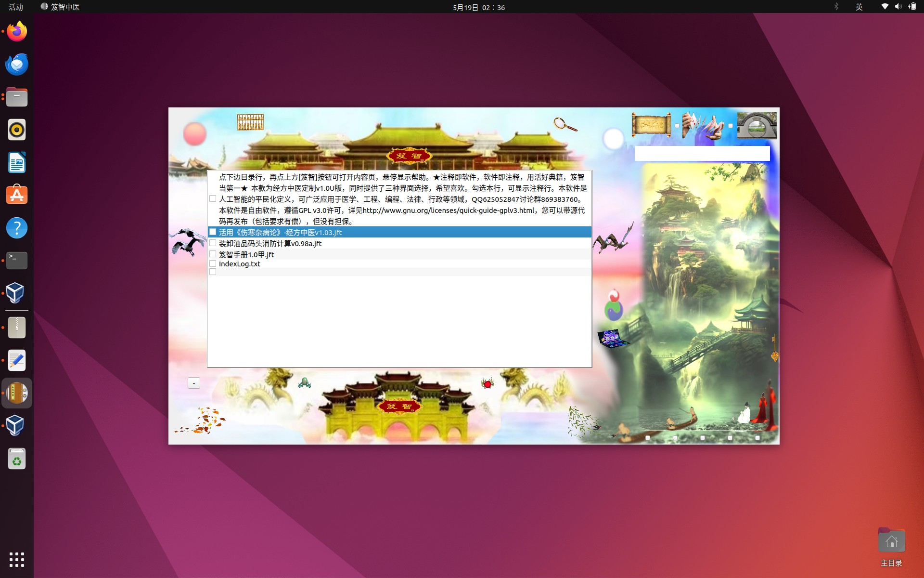This screenshot has width=924, height=578.
Task: Tick checkbox for 活用《伤寒杂病论》-经方中医v1.03.jft
Action: pyautogui.click(x=213, y=232)
